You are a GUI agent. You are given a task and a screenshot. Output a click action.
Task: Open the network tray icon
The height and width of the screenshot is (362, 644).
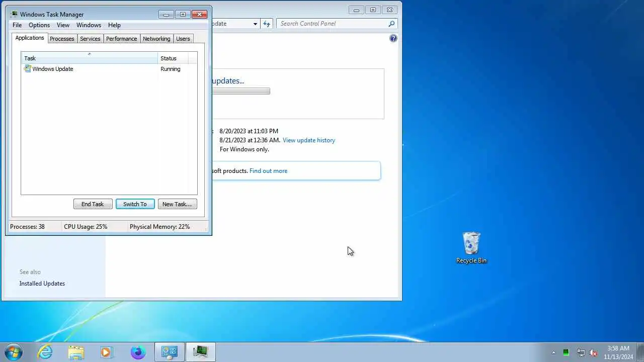(581, 352)
